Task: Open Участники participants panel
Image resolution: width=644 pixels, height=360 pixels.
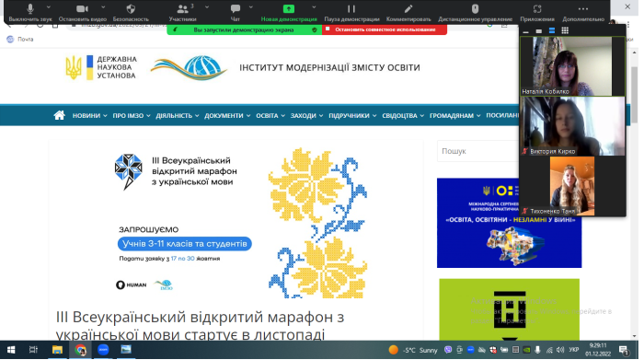Action: pos(183,12)
